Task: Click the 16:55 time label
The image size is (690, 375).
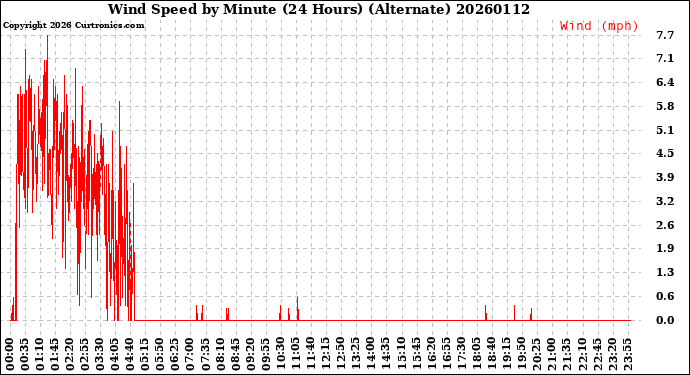Action: [x=447, y=354]
